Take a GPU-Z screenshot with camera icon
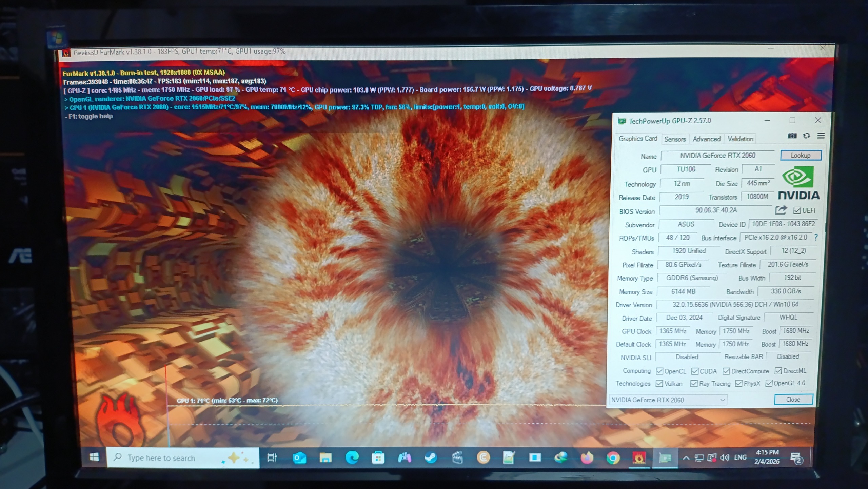Image resolution: width=868 pixels, height=489 pixels. 792,136
